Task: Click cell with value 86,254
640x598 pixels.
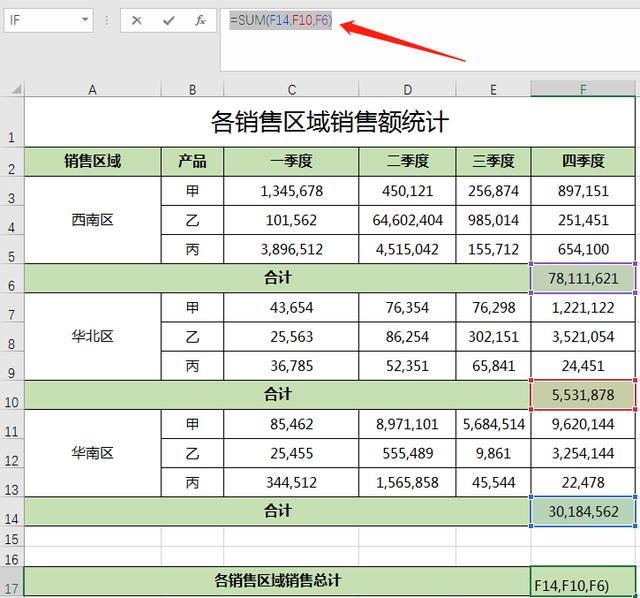Action: coord(407,337)
